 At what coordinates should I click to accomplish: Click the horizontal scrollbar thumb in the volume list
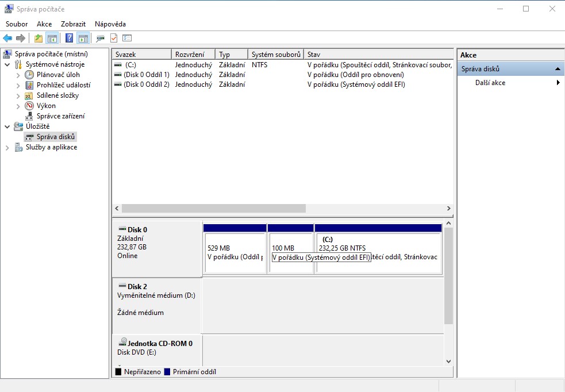coord(214,208)
